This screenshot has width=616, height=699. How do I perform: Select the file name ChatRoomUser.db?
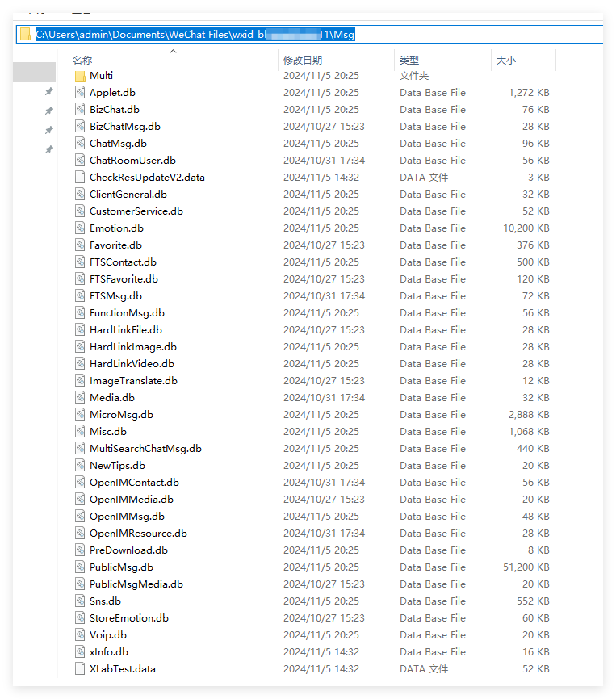tap(132, 161)
